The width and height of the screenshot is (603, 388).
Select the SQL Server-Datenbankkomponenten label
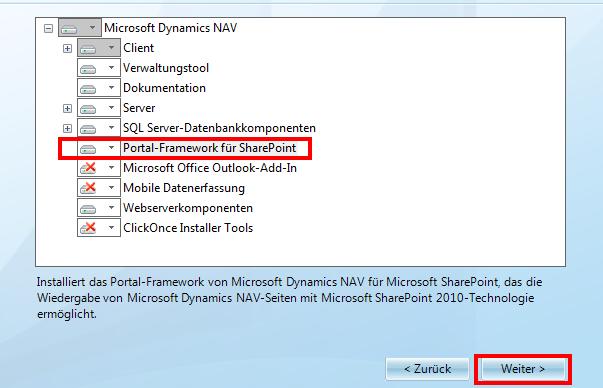pos(219,128)
